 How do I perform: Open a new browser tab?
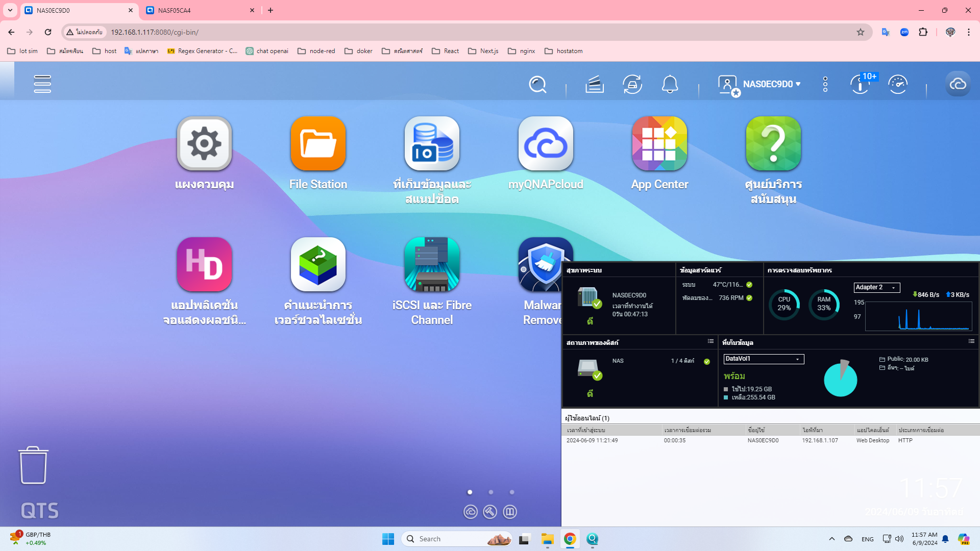(271, 10)
